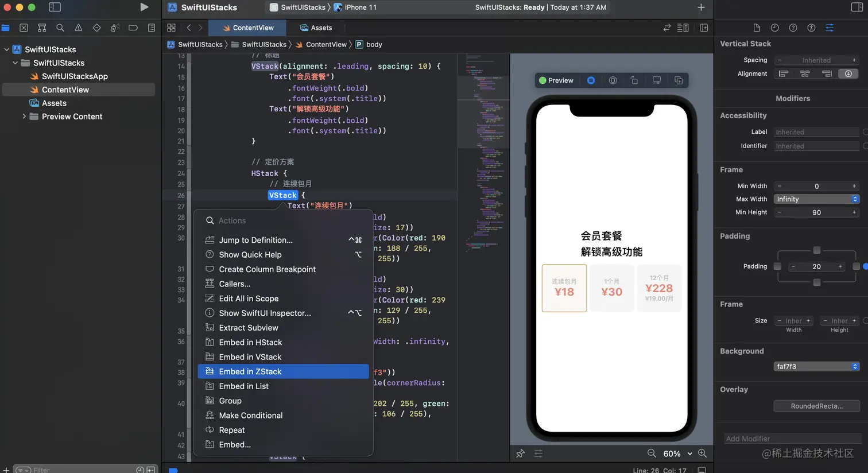Set alignment to center
This screenshot has width=868, height=473.
805,73
